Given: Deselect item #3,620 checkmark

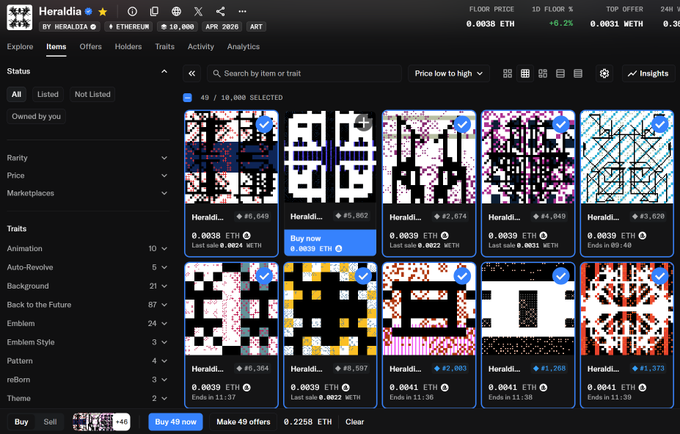Looking at the screenshot, I should click(660, 124).
